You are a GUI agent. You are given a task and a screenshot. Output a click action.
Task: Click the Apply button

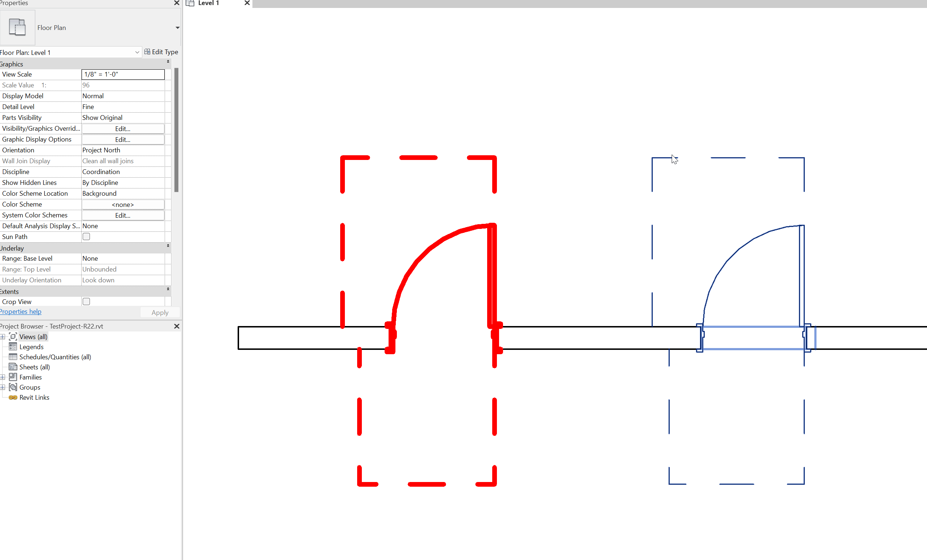(160, 312)
